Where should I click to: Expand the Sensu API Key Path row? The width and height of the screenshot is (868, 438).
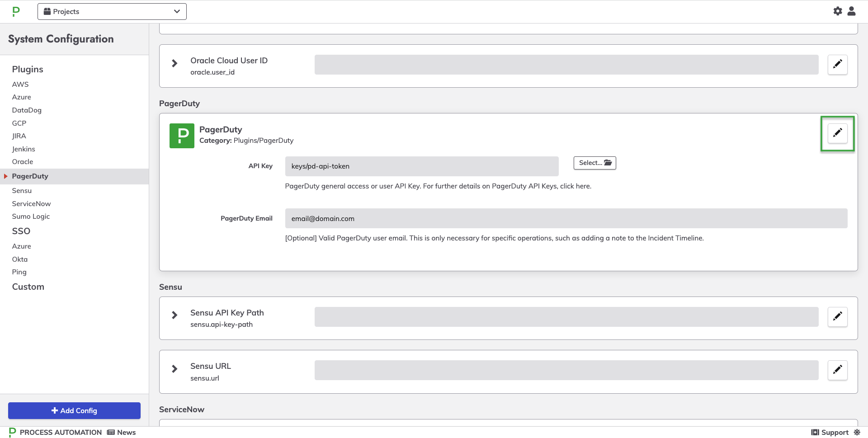(x=175, y=315)
